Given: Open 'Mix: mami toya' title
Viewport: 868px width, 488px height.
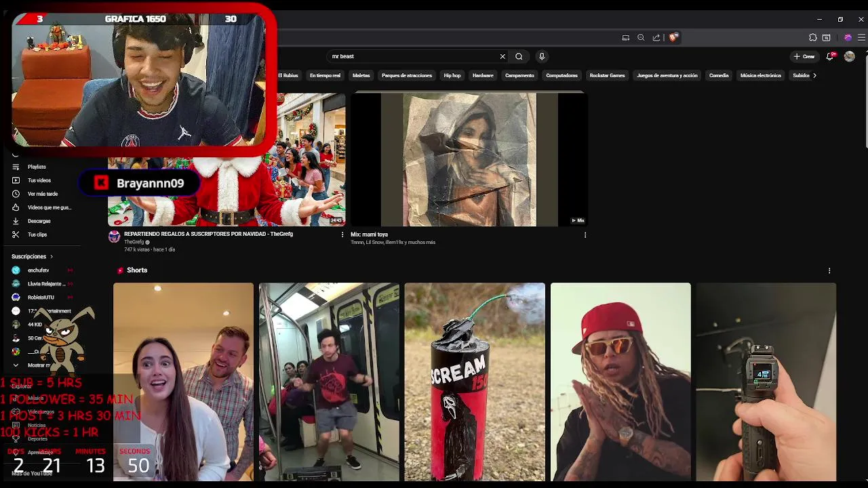Looking at the screenshot, I should click(x=369, y=235).
